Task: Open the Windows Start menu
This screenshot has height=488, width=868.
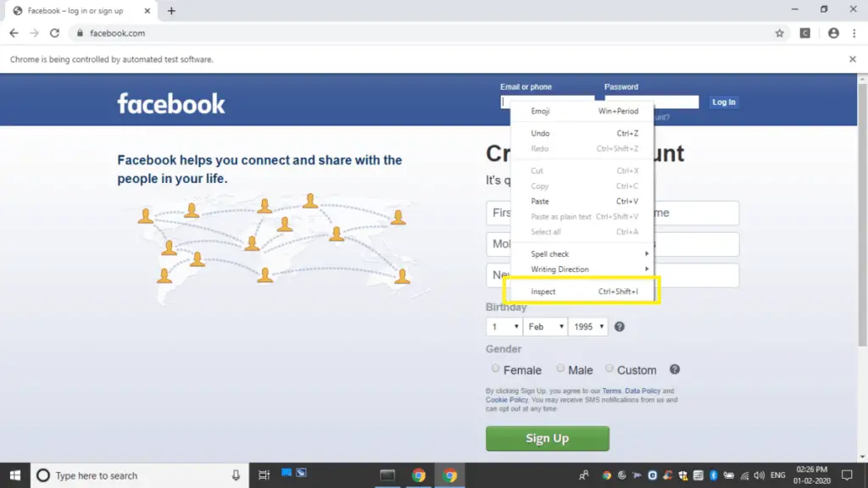Action: 15,475
